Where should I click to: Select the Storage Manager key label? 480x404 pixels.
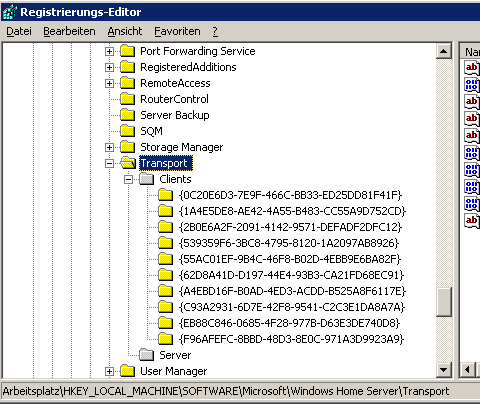(x=182, y=147)
